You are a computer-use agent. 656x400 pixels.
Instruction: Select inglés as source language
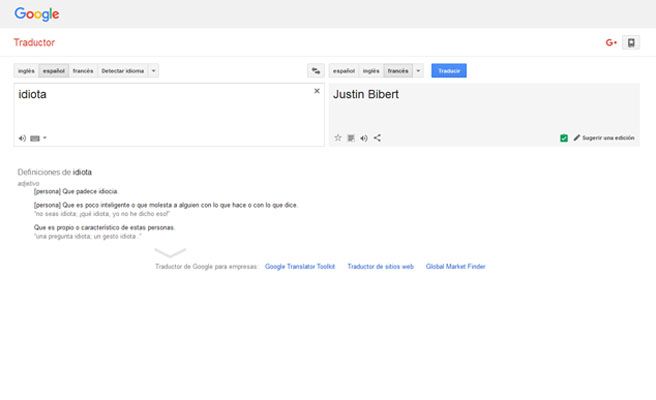[x=26, y=71]
